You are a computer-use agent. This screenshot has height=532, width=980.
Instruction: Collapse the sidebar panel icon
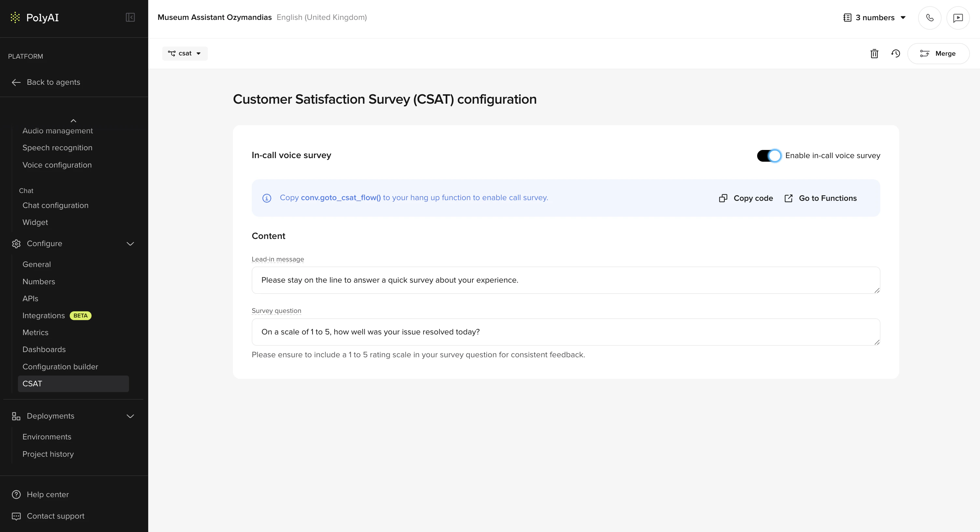[130, 18]
